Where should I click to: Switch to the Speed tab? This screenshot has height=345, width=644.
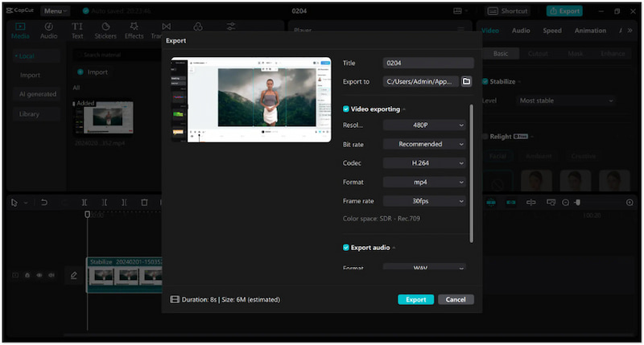point(552,31)
